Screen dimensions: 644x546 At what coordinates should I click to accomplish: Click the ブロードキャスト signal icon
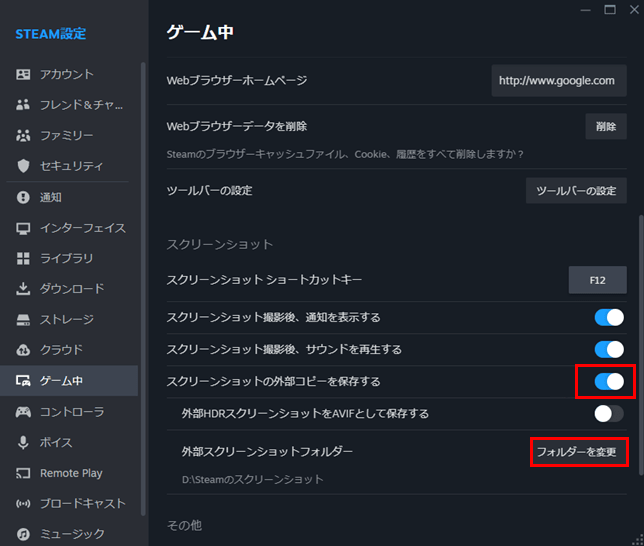(23, 504)
